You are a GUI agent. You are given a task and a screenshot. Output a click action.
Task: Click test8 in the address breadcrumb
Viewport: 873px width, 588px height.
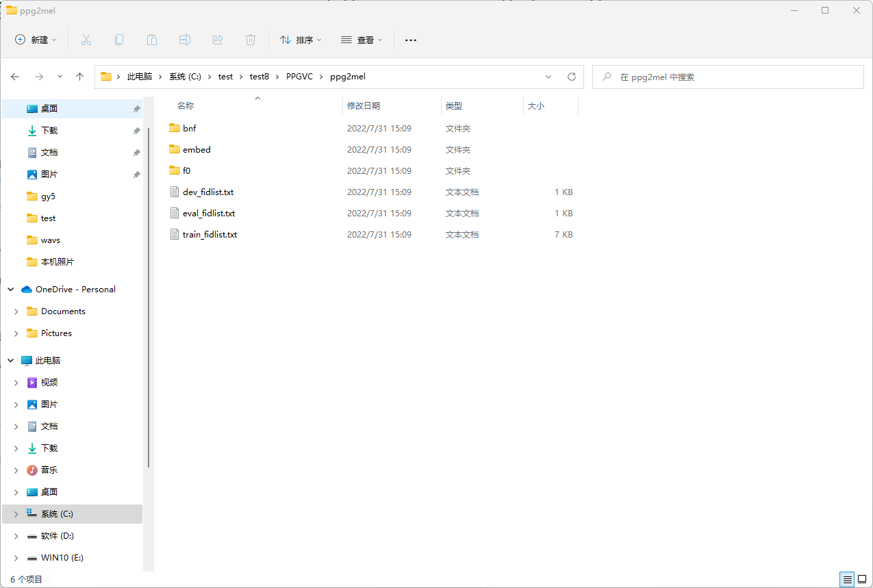click(259, 76)
